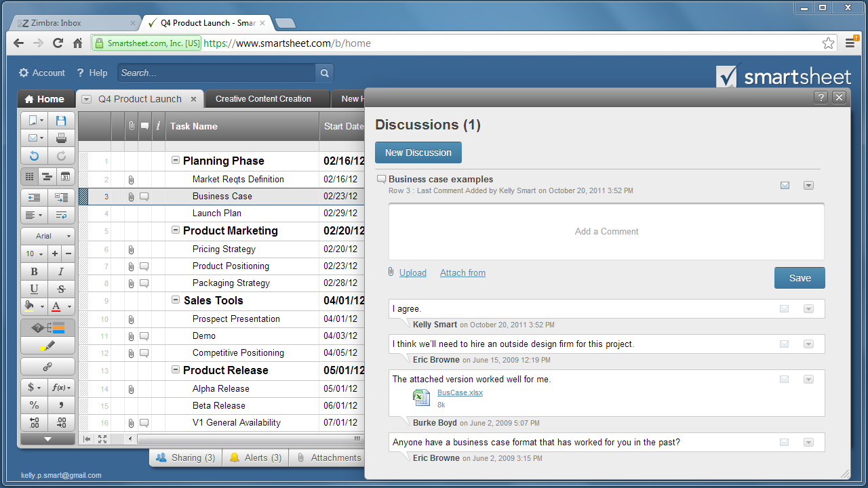This screenshot has width=868, height=488.
Task: Toggle strikethrough formatting
Action: point(61,289)
